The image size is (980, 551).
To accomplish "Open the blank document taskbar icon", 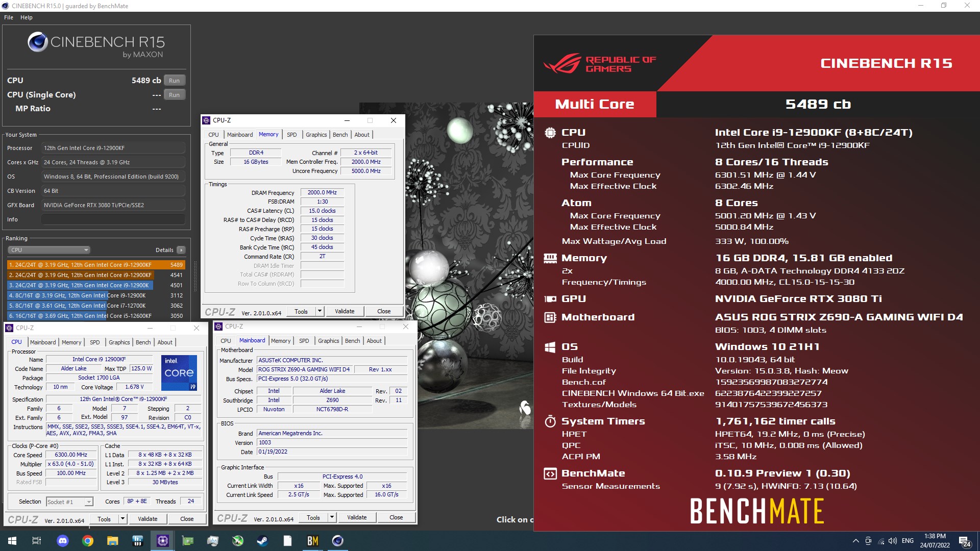I will [x=287, y=541].
